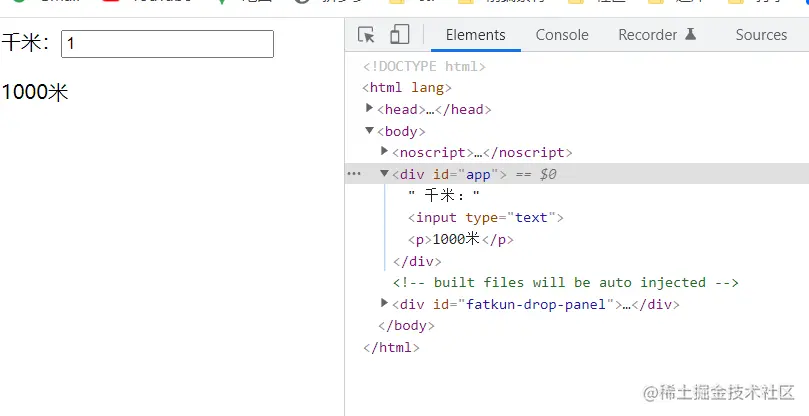
Task: Open the Recorder tab
Action: coord(648,35)
